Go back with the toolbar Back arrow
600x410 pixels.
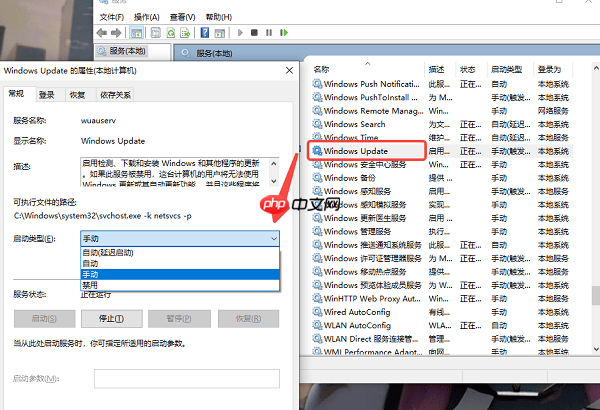click(102, 33)
